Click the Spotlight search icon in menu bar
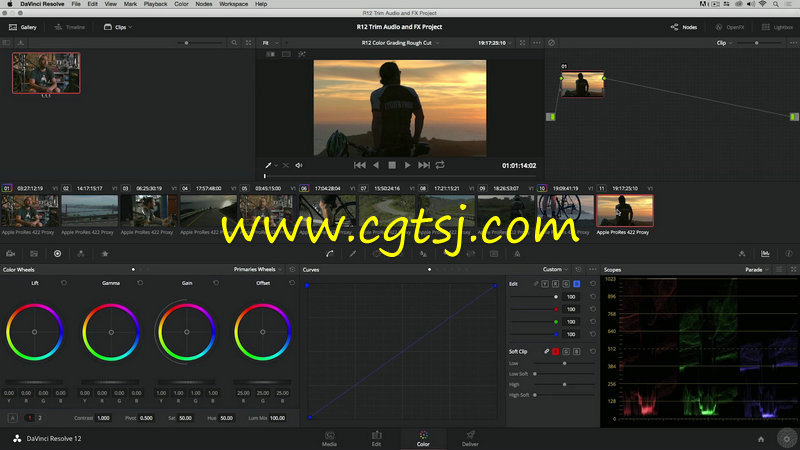This screenshot has height=450, width=800. pos(776,4)
